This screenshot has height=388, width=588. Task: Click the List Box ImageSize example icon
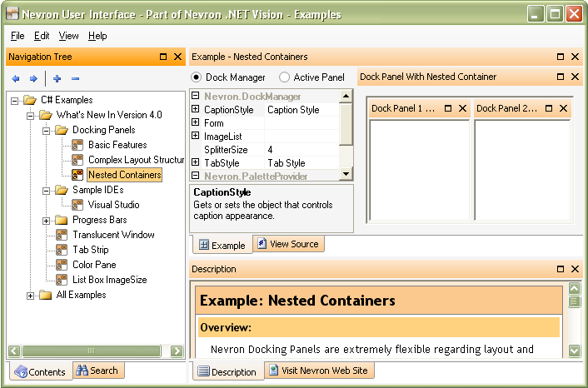tap(62, 280)
